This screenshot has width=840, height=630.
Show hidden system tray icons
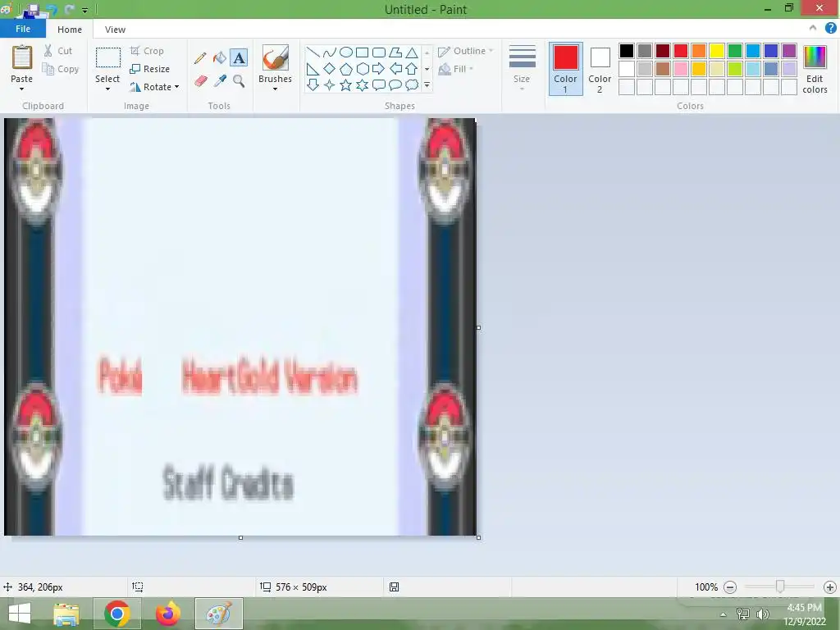pyautogui.click(x=724, y=614)
